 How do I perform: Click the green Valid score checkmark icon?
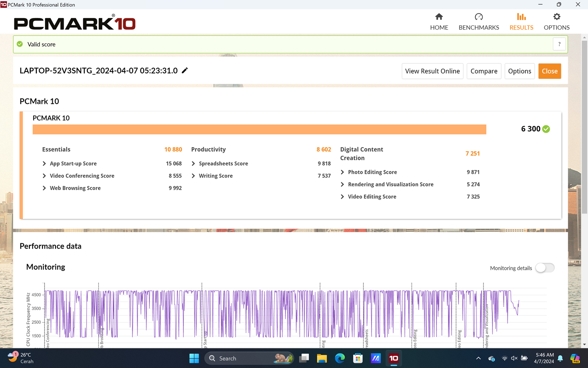[20, 44]
